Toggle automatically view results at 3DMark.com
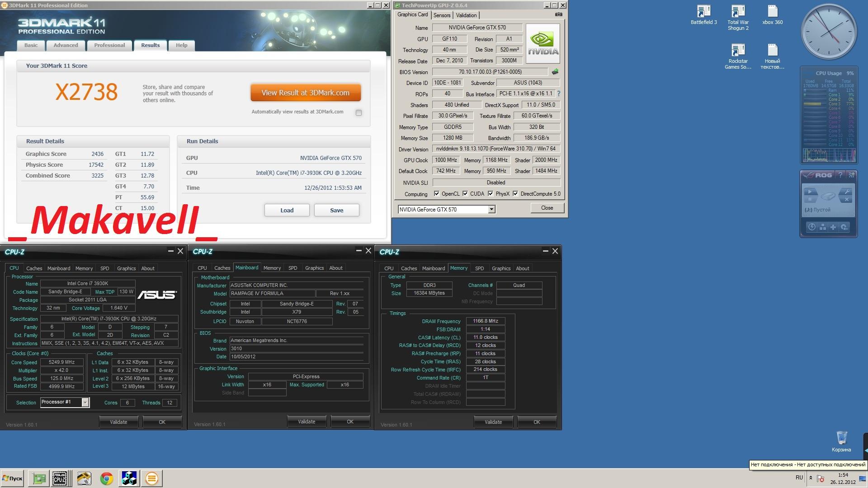 359,113
